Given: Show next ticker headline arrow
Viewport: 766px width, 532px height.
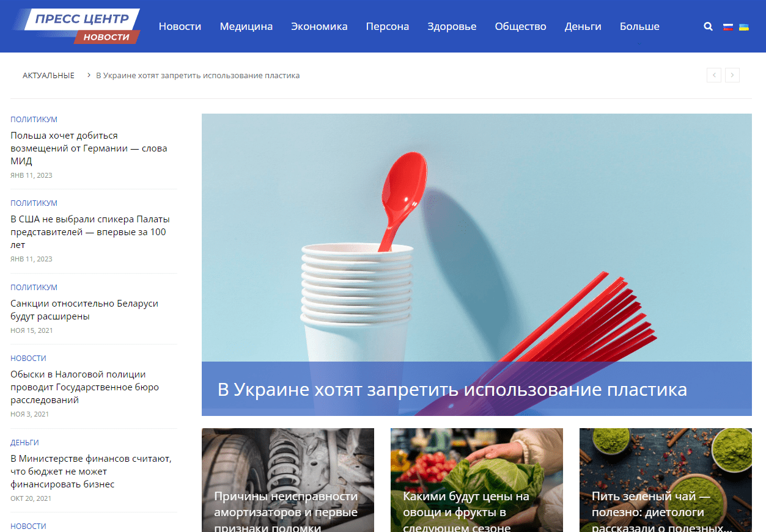Looking at the screenshot, I should (x=732, y=75).
